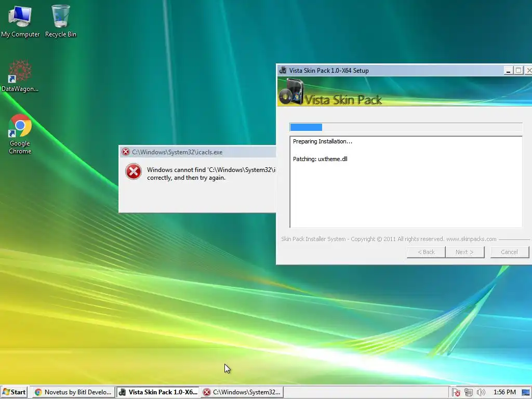Select the Google Chrome desktop shortcut

[20, 135]
